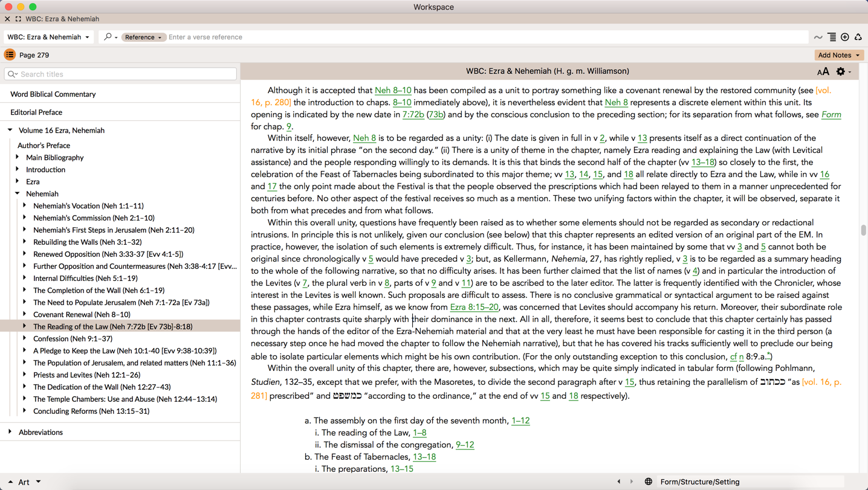Collapse Volume 16 Ezra, Nehemiah tree node
Image resolution: width=868 pixels, height=490 pixels.
(10, 130)
